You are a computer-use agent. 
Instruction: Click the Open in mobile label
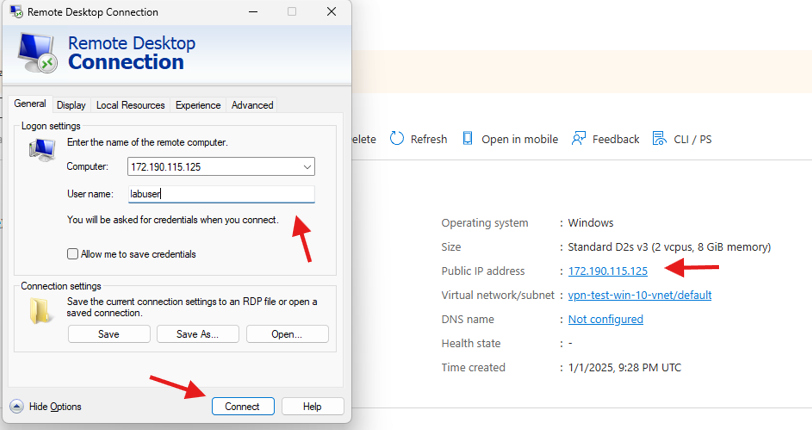point(520,139)
